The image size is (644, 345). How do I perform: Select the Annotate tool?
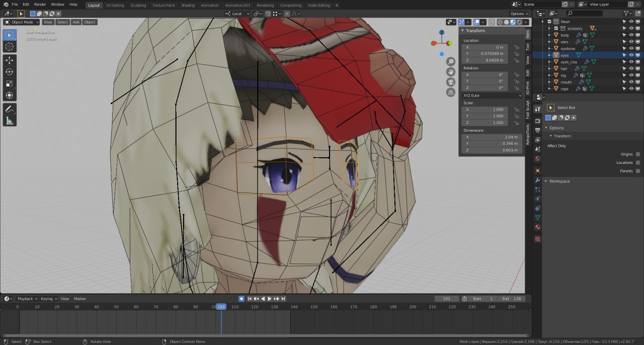[10, 109]
